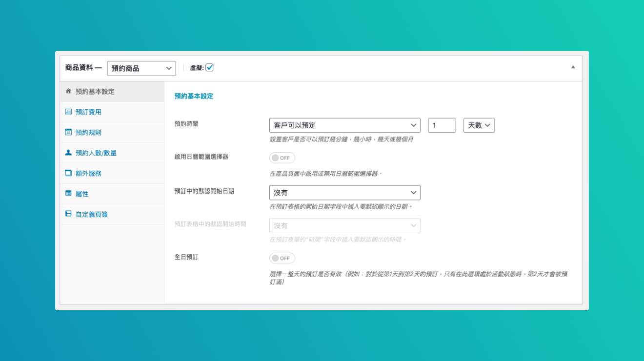Click the booking duration number field
Screen dimensions: 644x361
tap(442, 125)
